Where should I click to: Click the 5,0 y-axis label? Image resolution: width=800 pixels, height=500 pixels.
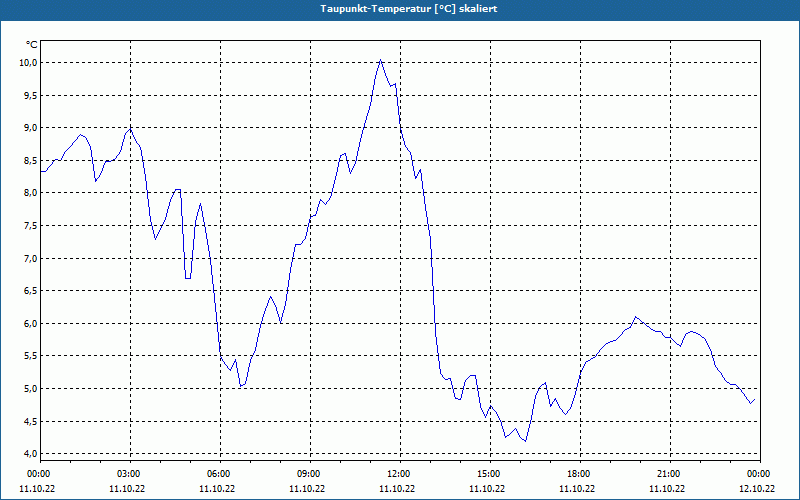tap(31, 389)
